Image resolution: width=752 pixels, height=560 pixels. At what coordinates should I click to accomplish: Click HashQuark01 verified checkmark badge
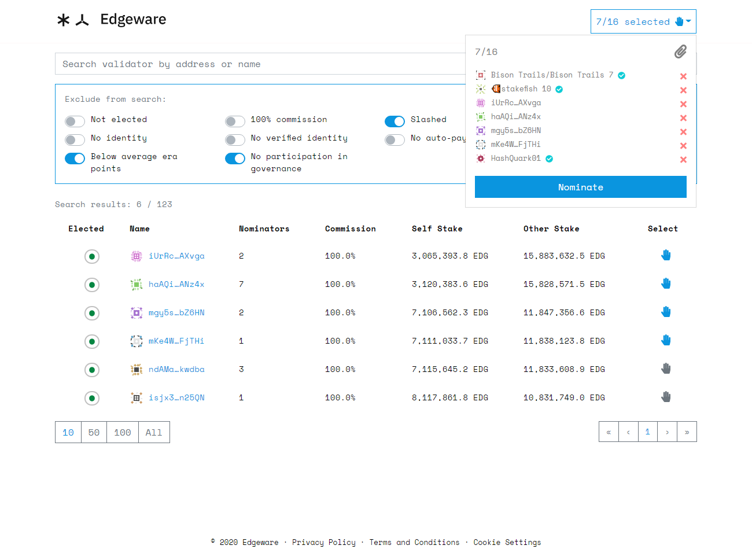click(x=549, y=159)
